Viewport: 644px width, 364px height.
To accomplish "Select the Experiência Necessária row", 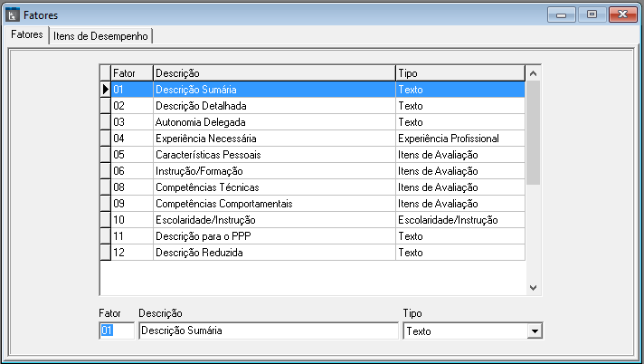I will coord(313,139).
